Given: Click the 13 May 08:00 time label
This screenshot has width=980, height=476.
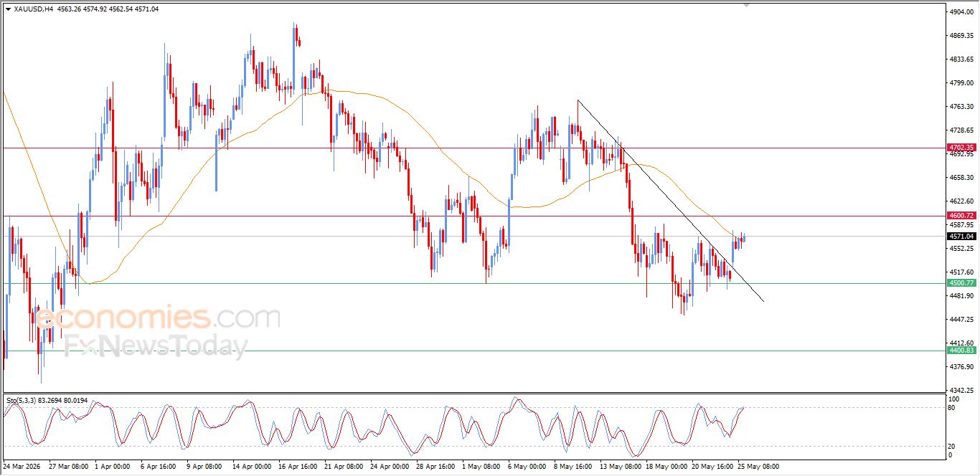Looking at the screenshot, I should tap(621, 467).
